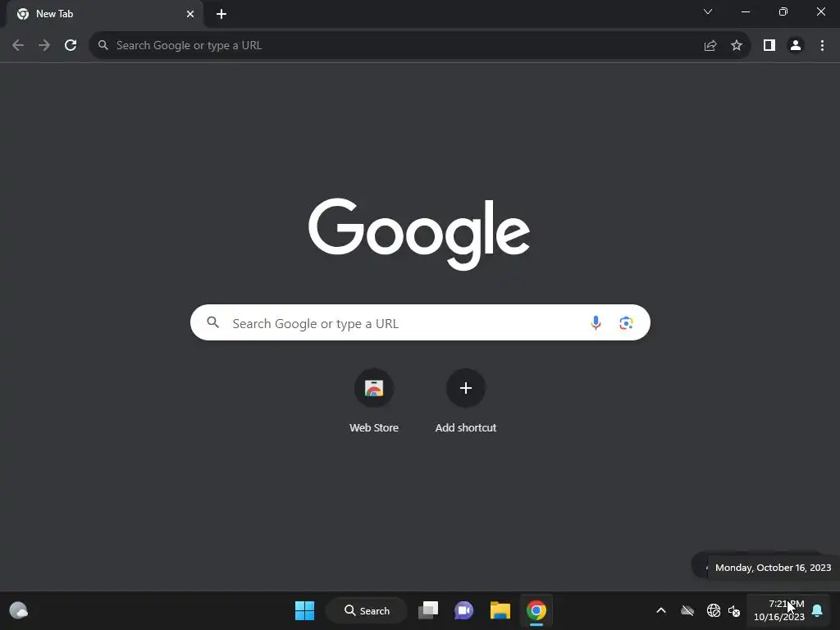Share this page via share icon
This screenshot has height=630, width=840.
coord(710,46)
